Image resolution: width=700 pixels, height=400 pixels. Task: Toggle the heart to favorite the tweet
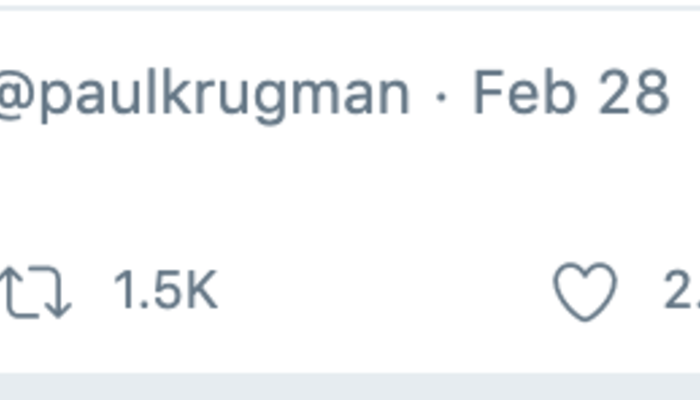pos(585,293)
